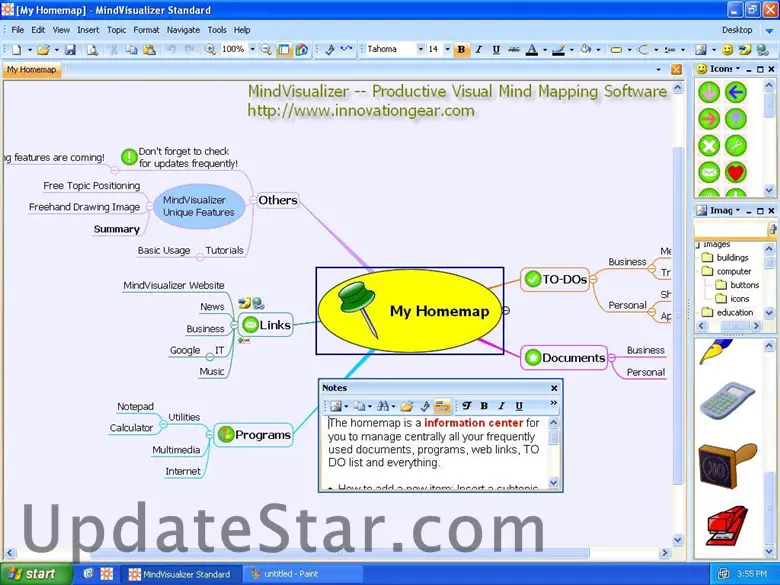The image size is (780, 585).
Task: Pick the green up arrow icon in Icons panel
Action: tap(736, 119)
